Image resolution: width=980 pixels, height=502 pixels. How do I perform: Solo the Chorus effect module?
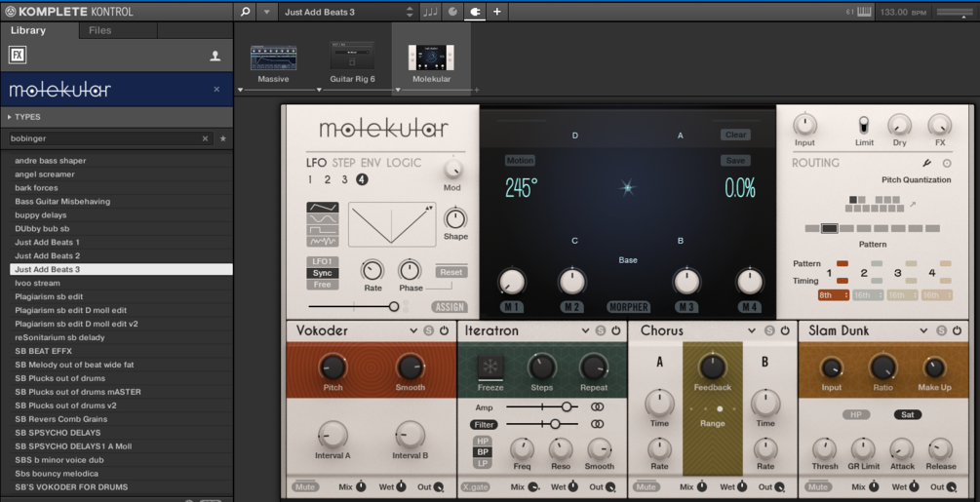coord(769,330)
